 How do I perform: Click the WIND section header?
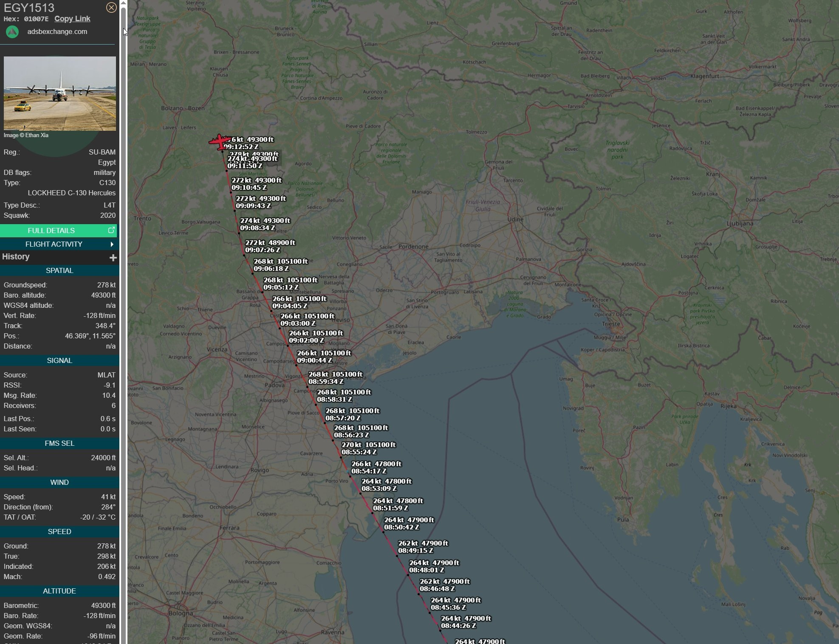point(59,482)
